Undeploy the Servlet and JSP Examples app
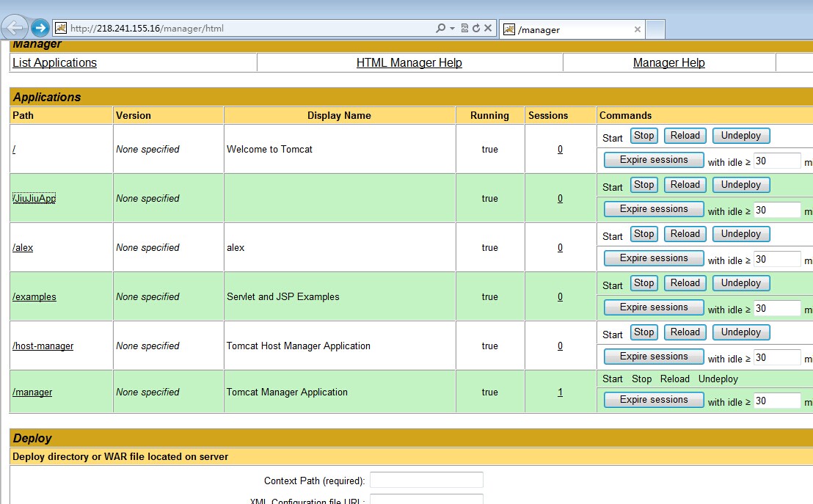The width and height of the screenshot is (813, 504). pyautogui.click(x=741, y=283)
